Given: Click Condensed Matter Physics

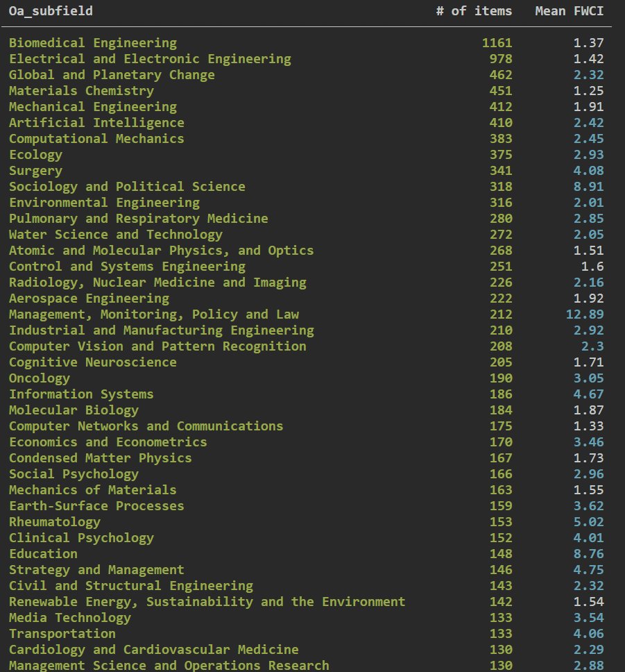Looking at the screenshot, I should point(101,457).
